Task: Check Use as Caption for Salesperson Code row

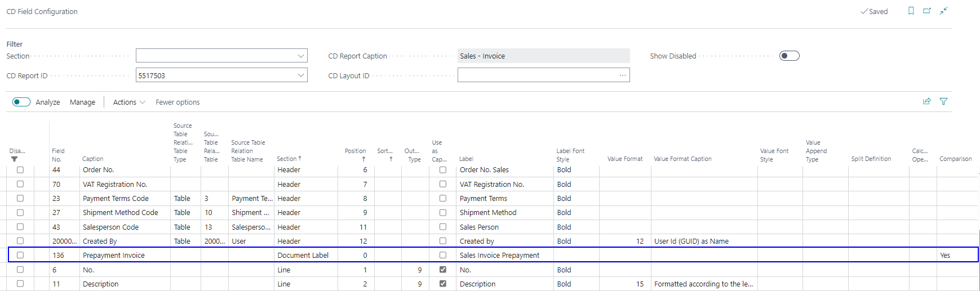Action: 442,227
